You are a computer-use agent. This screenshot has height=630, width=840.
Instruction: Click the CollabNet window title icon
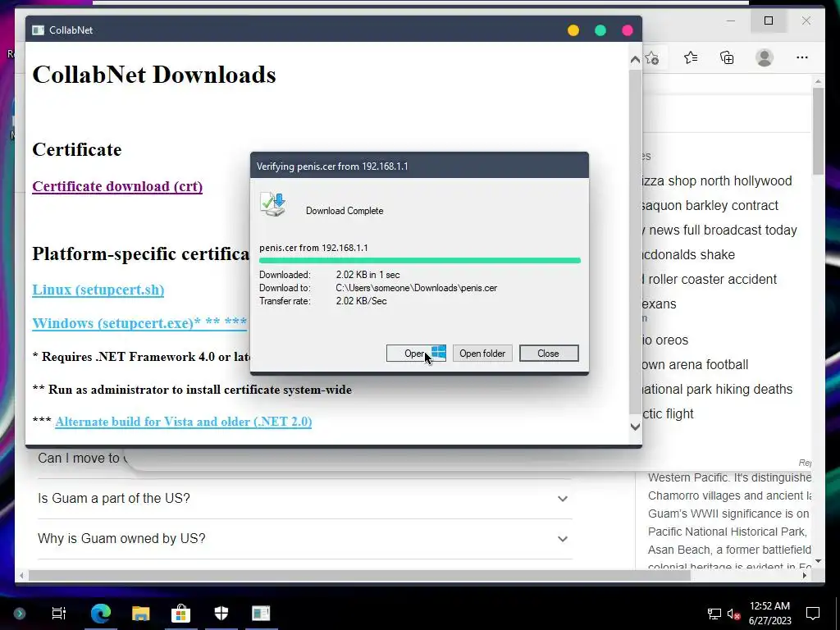pos(38,30)
